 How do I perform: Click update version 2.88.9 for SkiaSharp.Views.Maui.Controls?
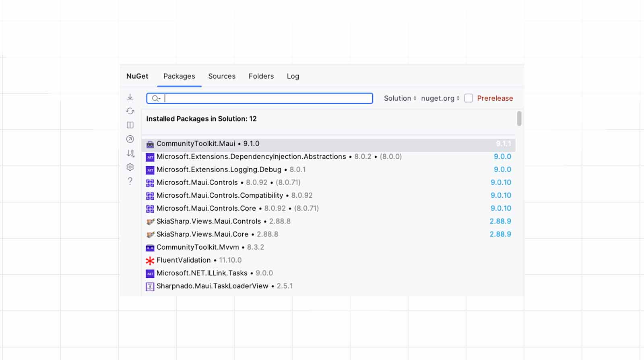click(500, 221)
